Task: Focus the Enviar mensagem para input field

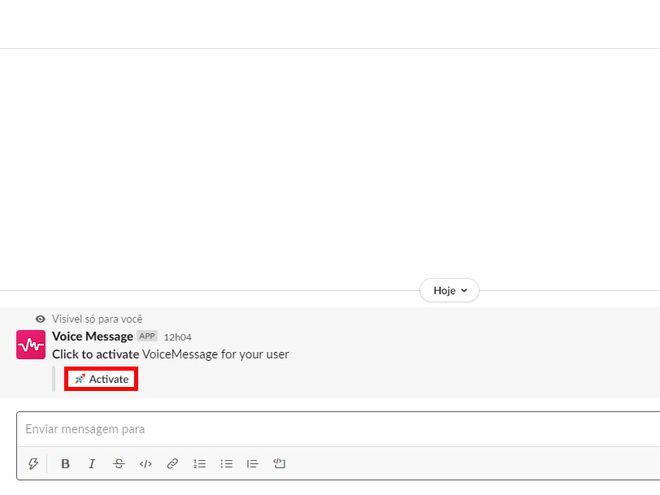Action: (x=338, y=429)
